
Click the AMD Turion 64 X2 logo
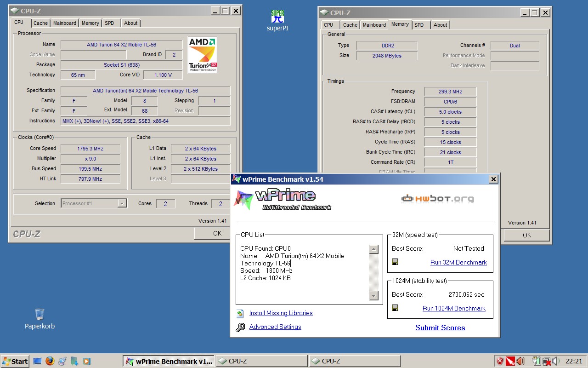coord(203,55)
